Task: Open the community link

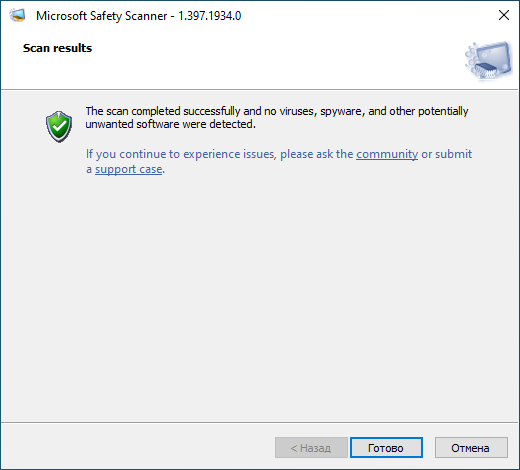Action: pos(387,154)
